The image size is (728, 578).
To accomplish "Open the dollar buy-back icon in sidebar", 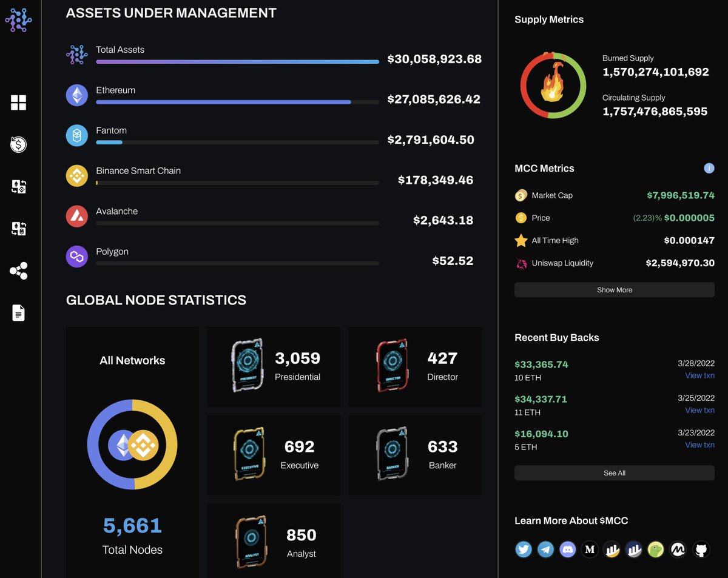I will click(18, 144).
